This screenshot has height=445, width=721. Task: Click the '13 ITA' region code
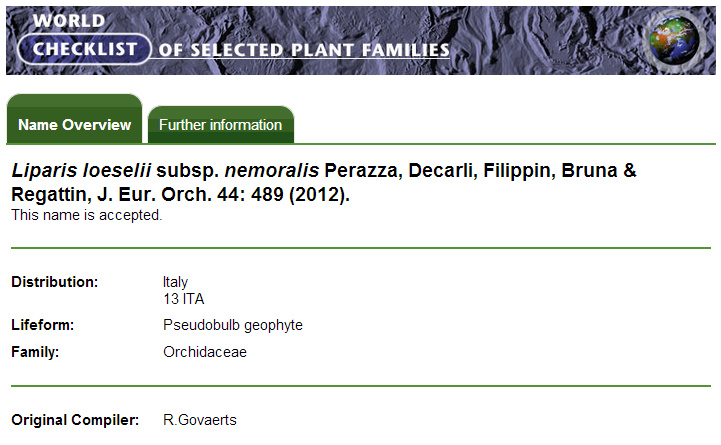[x=183, y=299]
